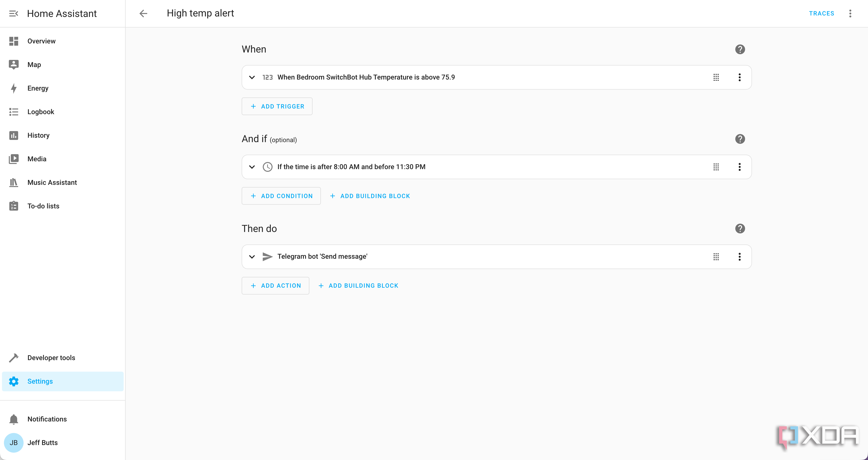The image size is (868, 460).
Task: Click the trigger text about temperature above 75.9
Action: 366,77
